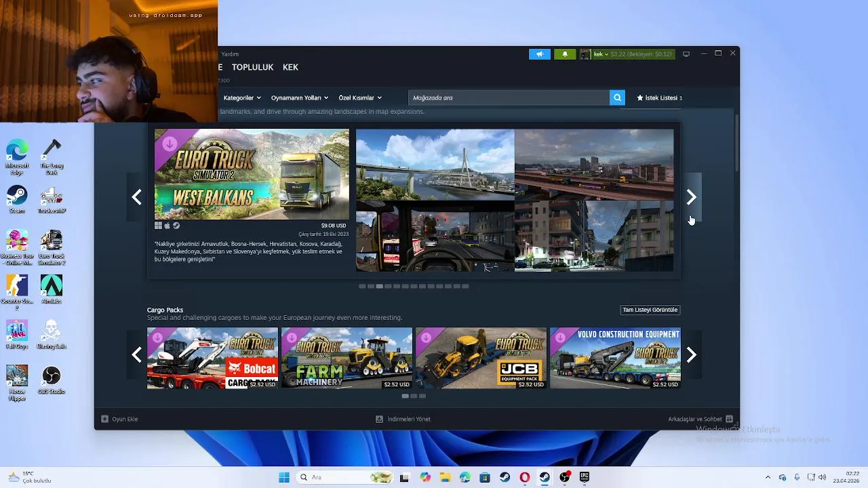
Task: Click the West Balkans bridge screenshot
Action: tap(435, 165)
